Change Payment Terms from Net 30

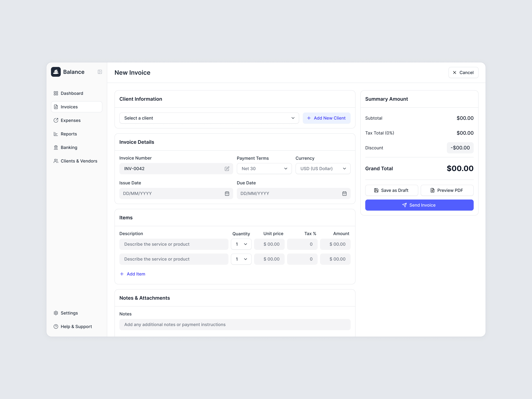[x=264, y=169]
